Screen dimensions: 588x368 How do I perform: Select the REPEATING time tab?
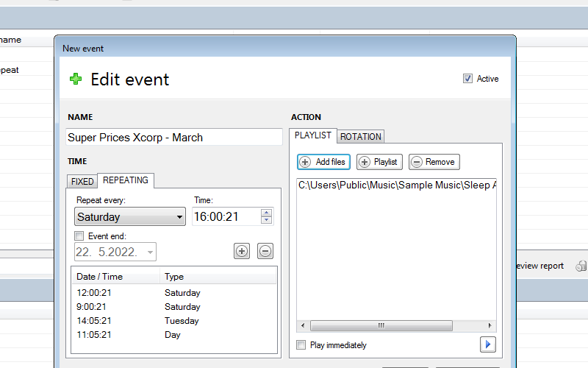pos(126,180)
